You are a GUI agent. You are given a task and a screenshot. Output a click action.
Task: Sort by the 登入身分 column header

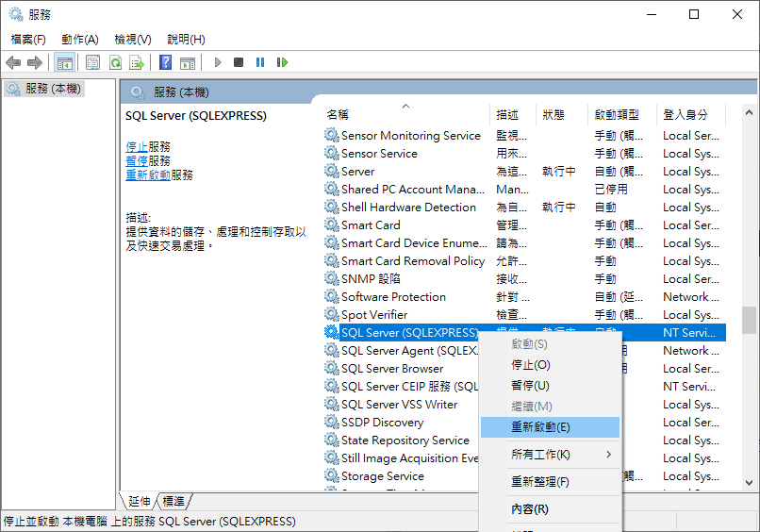point(691,115)
